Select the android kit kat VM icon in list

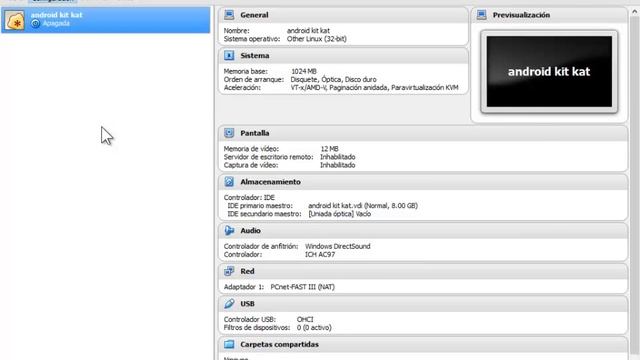[15, 20]
